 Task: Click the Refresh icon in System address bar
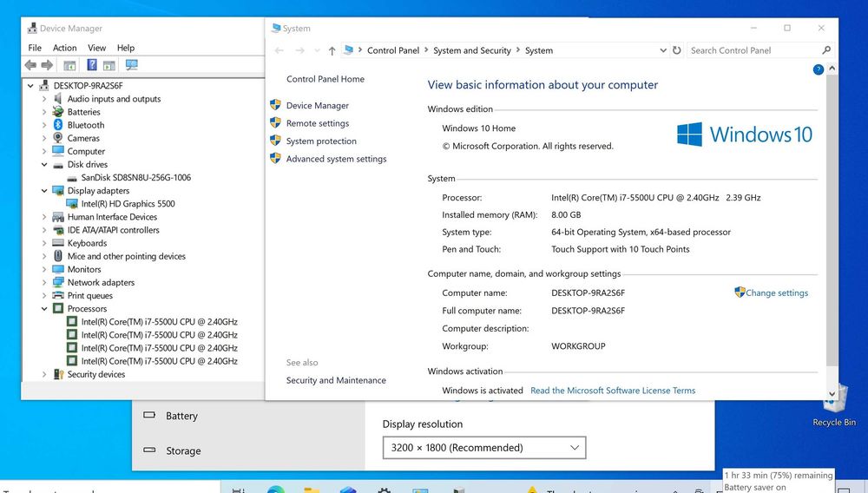[x=676, y=50]
